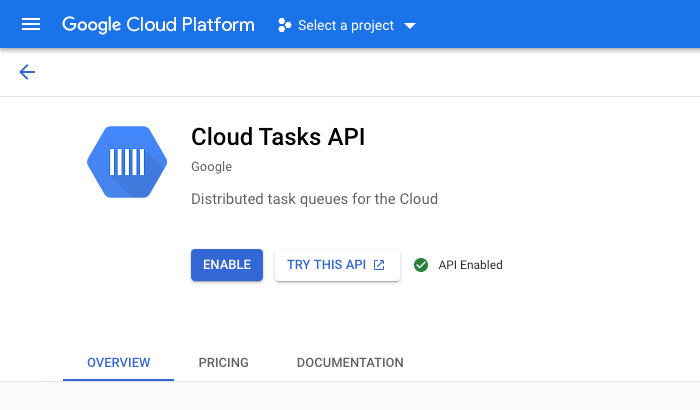Click the back arrow
700x410 pixels.
(27, 72)
